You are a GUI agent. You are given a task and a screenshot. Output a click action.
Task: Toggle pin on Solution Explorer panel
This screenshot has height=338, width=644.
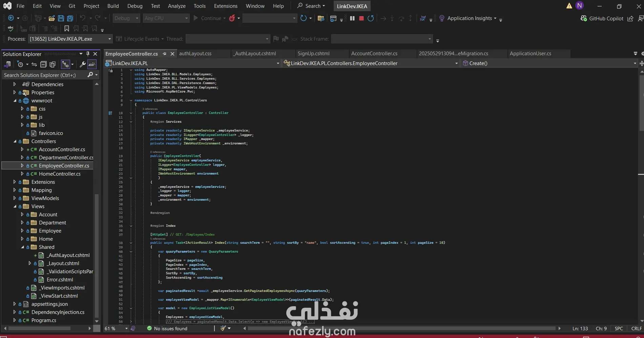[x=88, y=54]
